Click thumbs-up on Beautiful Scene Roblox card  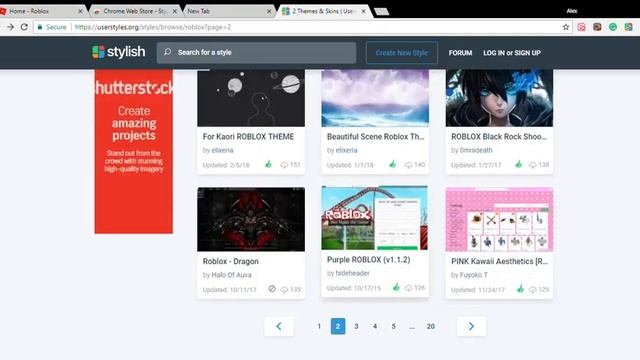click(x=392, y=164)
